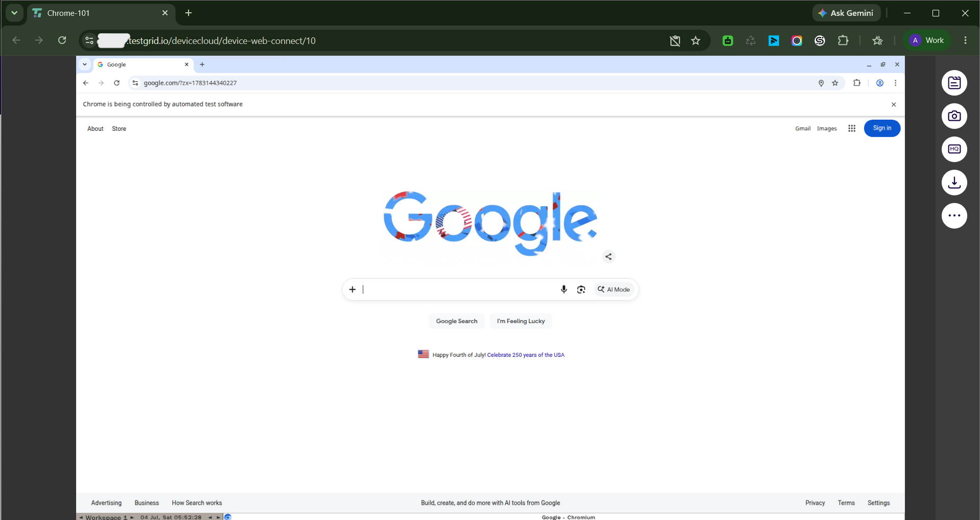This screenshot has width=980, height=520.
Task: Open Google Images link
Action: point(827,128)
